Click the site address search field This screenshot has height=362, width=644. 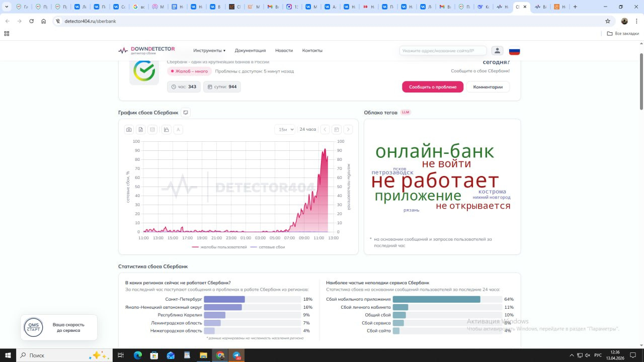(443, 51)
